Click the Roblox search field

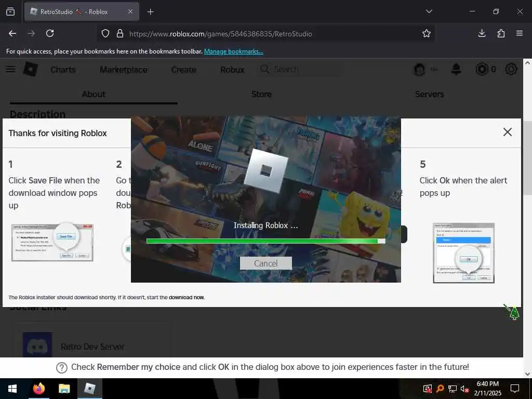(x=300, y=69)
